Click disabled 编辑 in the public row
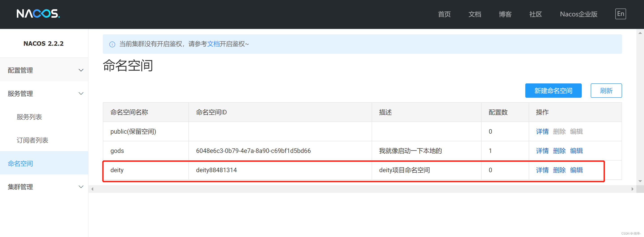 (x=576, y=131)
